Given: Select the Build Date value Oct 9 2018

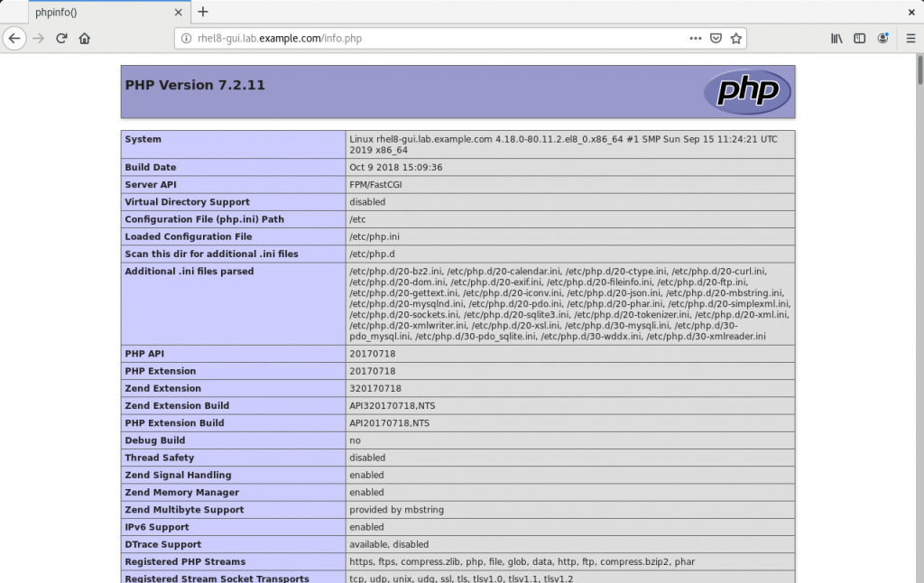Looking at the screenshot, I should coord(396,168).
